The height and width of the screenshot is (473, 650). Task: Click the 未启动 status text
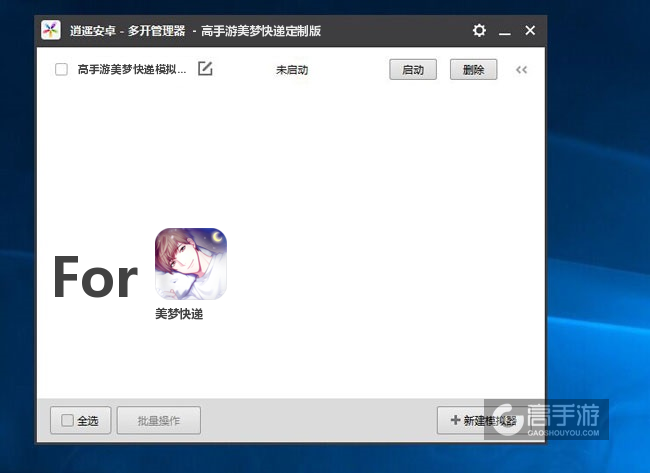point(292,70)
